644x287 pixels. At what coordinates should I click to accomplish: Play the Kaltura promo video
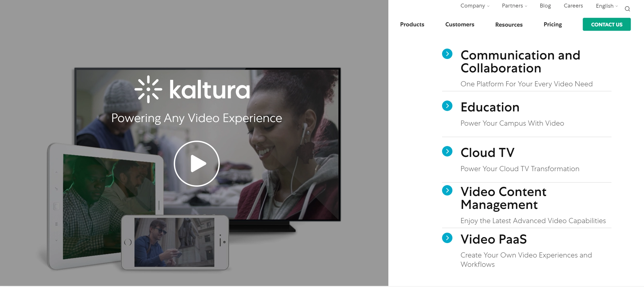(197, 163)
